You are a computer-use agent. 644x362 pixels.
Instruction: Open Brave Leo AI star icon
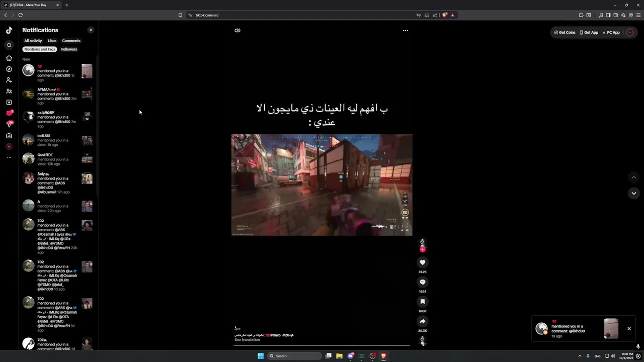click(x=623, y=15)
